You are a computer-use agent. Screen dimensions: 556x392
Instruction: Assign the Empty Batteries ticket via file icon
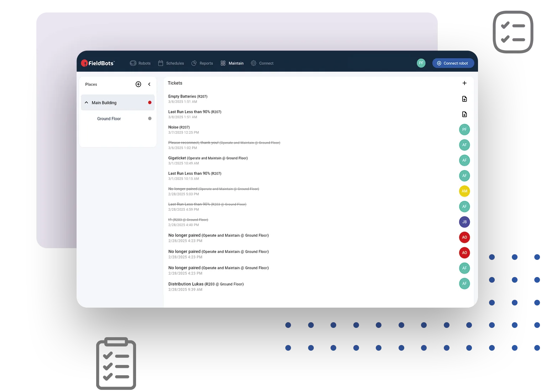464,99
